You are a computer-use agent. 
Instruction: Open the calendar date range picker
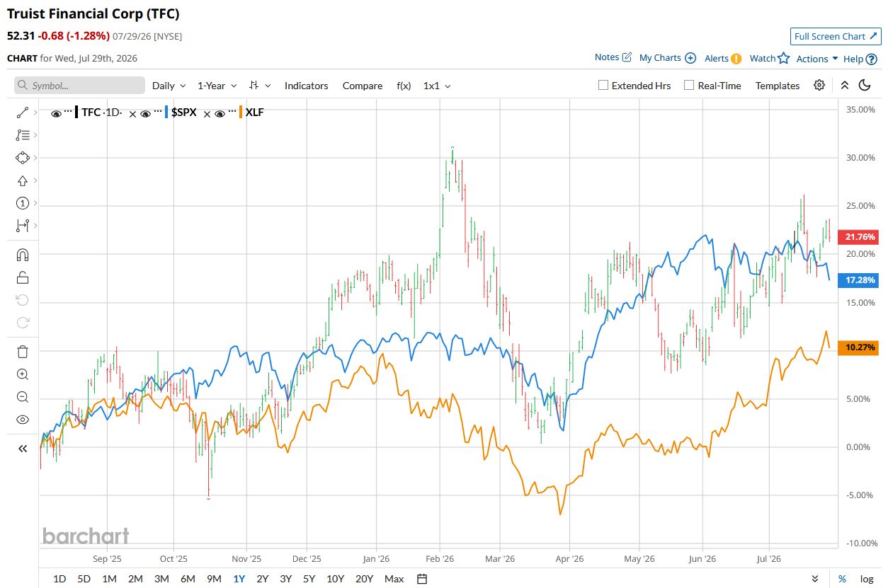(422, 579)
